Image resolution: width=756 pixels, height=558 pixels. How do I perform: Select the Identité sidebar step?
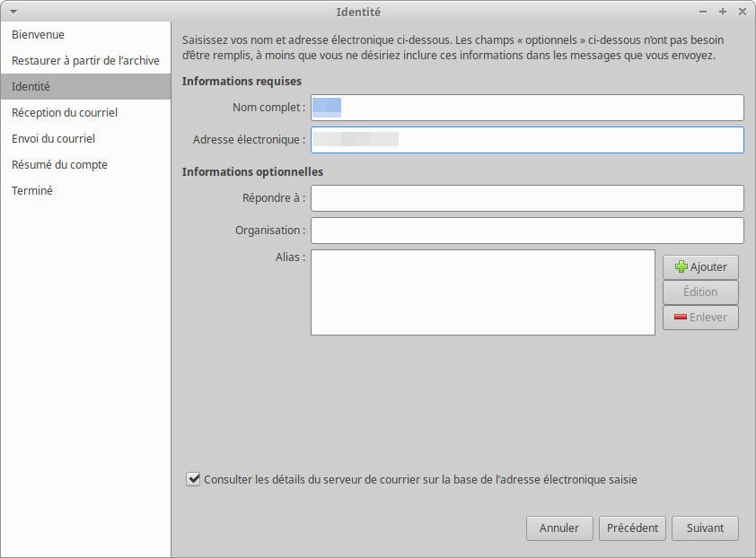(x=31, y=87)
